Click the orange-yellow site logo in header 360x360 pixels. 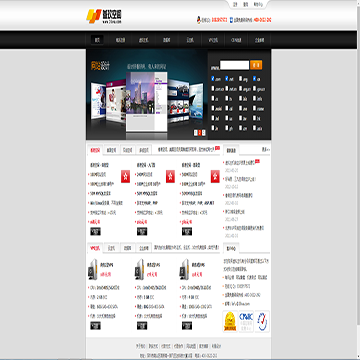click(94, 16)
